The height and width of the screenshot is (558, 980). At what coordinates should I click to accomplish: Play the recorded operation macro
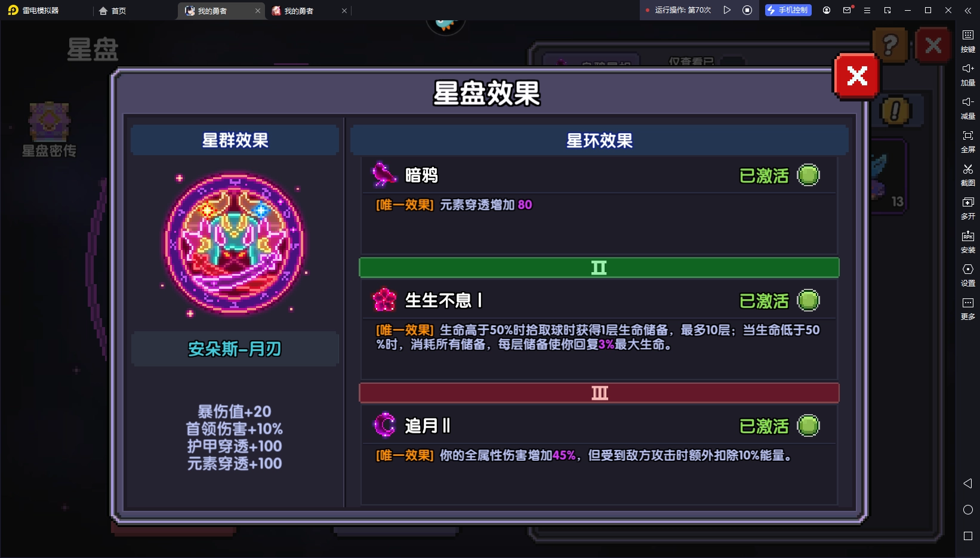point(727,10)
